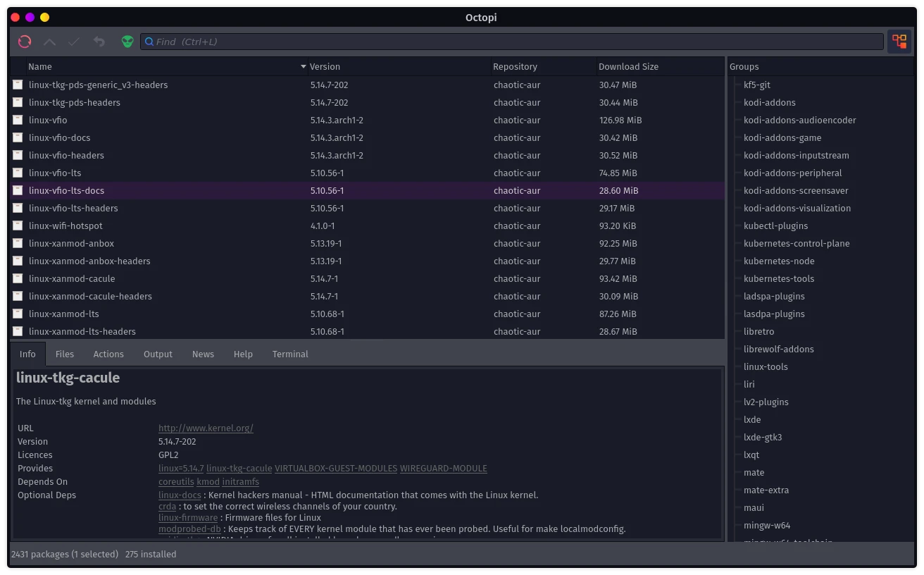Sort the list by Repository header

tap(515, 67)
